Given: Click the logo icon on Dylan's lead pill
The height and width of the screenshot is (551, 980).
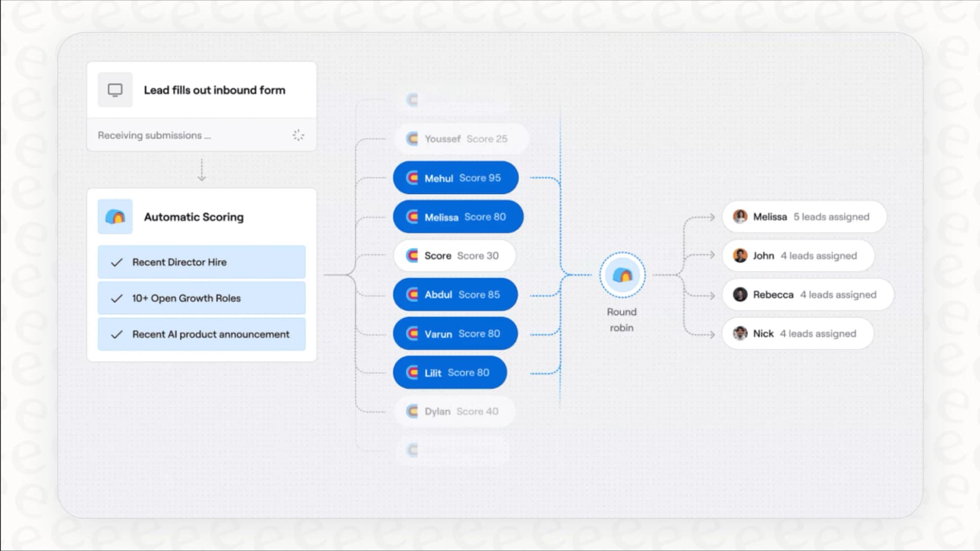Looking at the screenshot, I should coord(412,411).
